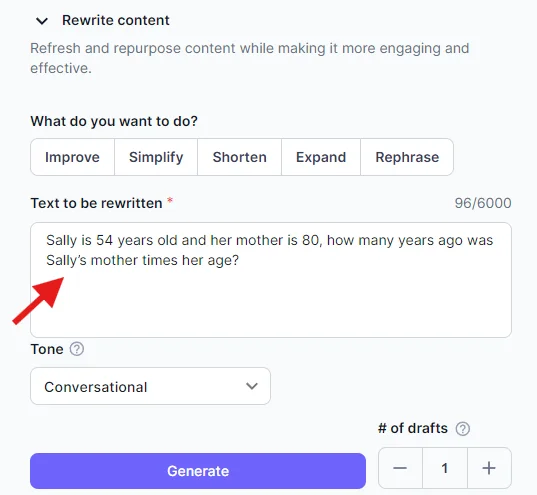
Task: Select the Improve option
Action: [72, 157]
